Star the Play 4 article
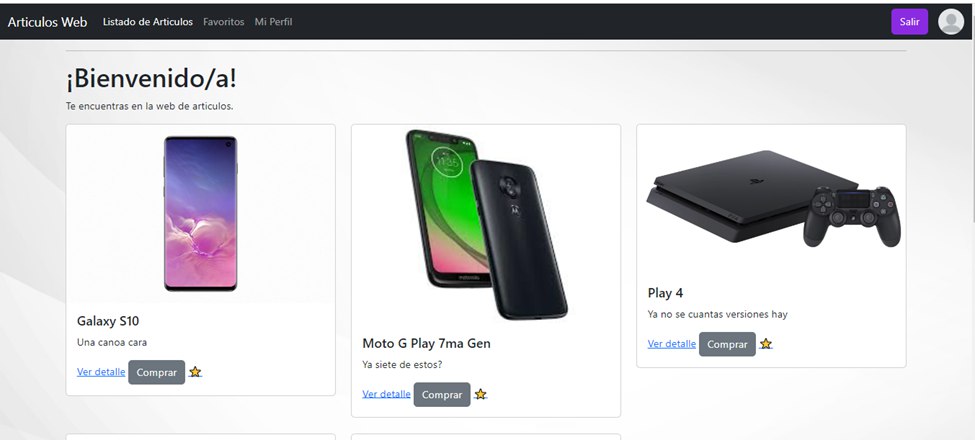The height and width of the screenshot is (440, 975). [x=766, y=344]
